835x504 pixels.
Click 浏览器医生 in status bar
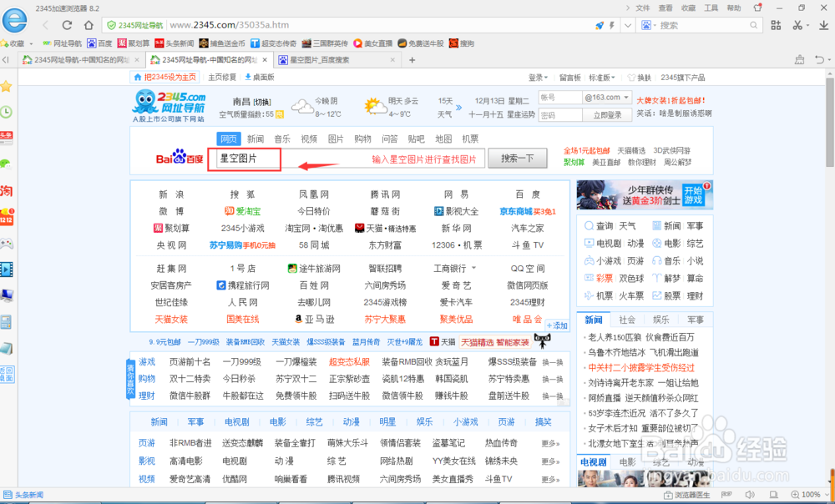[x=687, y=495]
